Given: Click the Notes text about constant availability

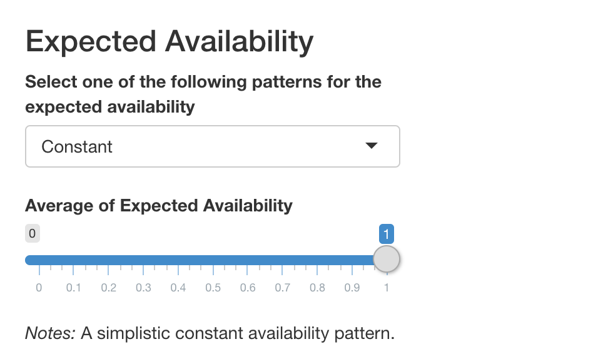Looking at the screenshot, I should [x=210, y=333].
